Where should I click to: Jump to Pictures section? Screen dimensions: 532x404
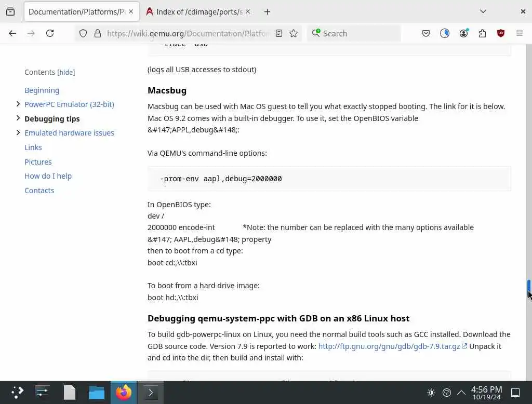38,162
